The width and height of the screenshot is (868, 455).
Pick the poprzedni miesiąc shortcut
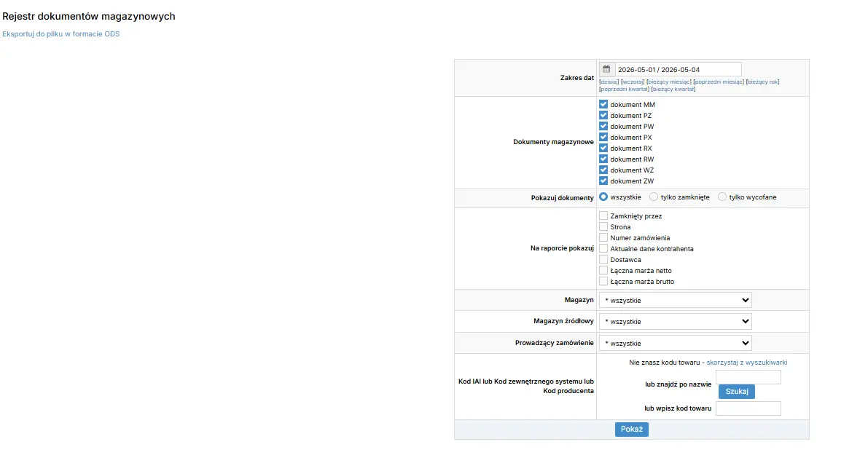coord(719,82)
